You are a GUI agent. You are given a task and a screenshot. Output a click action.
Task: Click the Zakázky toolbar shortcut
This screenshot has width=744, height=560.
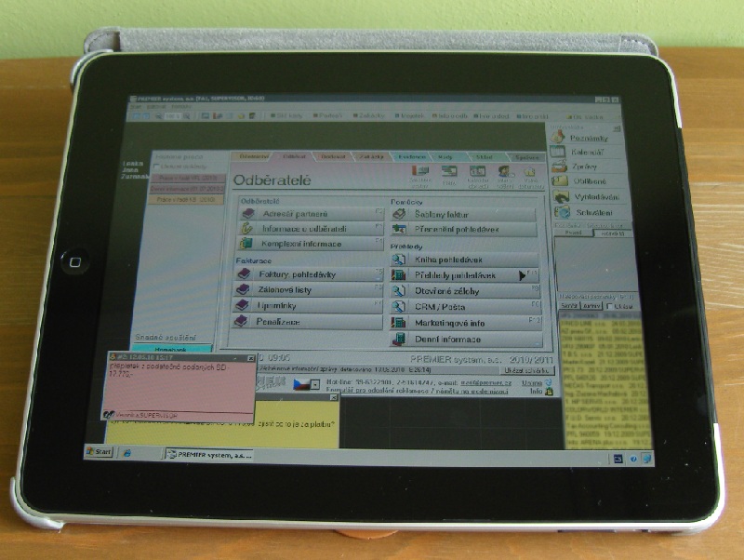click(x=369, y=115)
